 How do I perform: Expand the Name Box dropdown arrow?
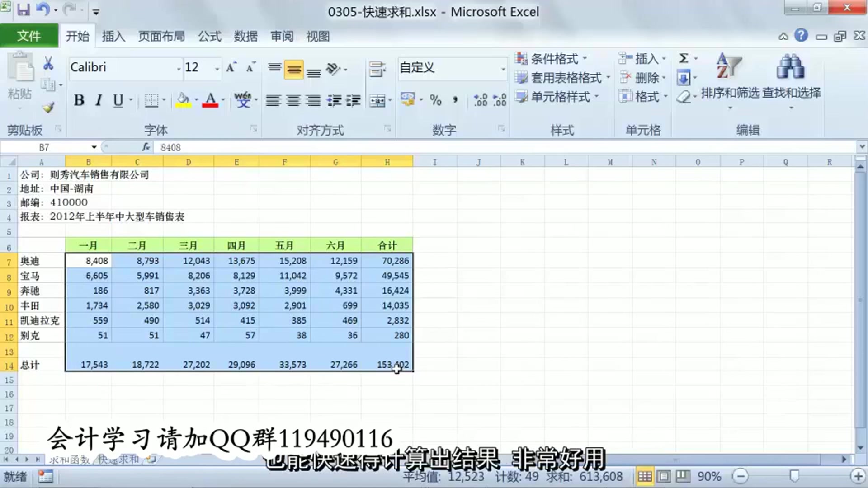pyautogui.click(x=94, y=147)
